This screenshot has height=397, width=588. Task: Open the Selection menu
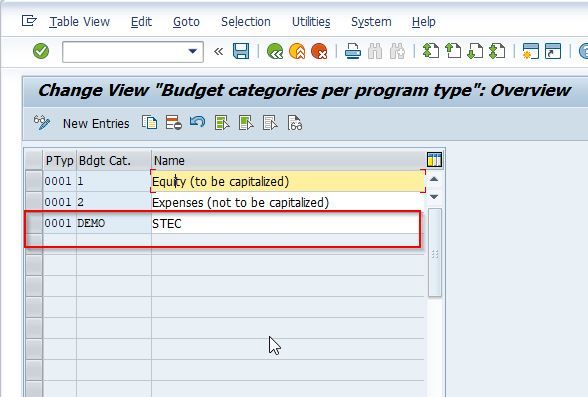click(246, 22)
